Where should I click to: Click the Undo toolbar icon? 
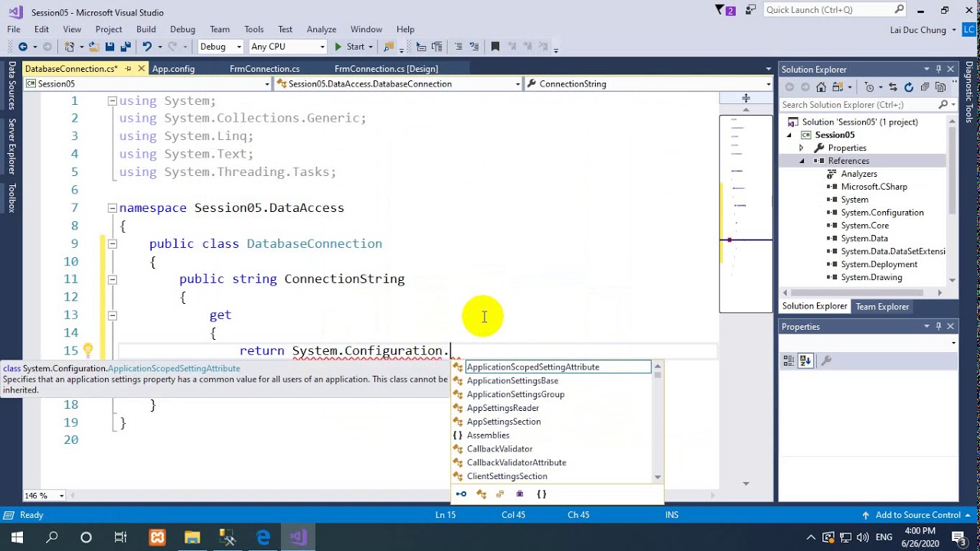click(146, 47)
